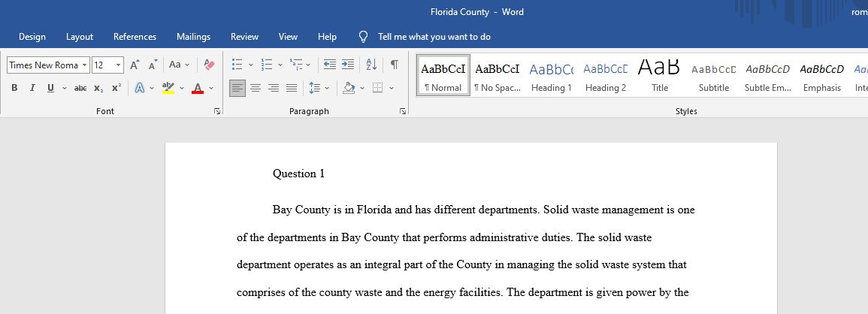Image resolution: width=868 pixels, height=314 pixels.
Task: Open Line and Paragraph Spacing options
Action: tap(315, 87)
